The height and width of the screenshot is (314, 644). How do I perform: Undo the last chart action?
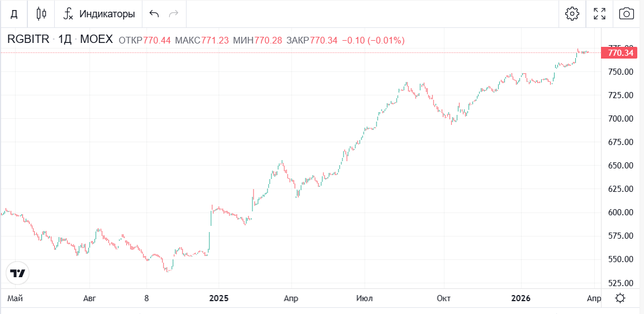click(154, 13)
